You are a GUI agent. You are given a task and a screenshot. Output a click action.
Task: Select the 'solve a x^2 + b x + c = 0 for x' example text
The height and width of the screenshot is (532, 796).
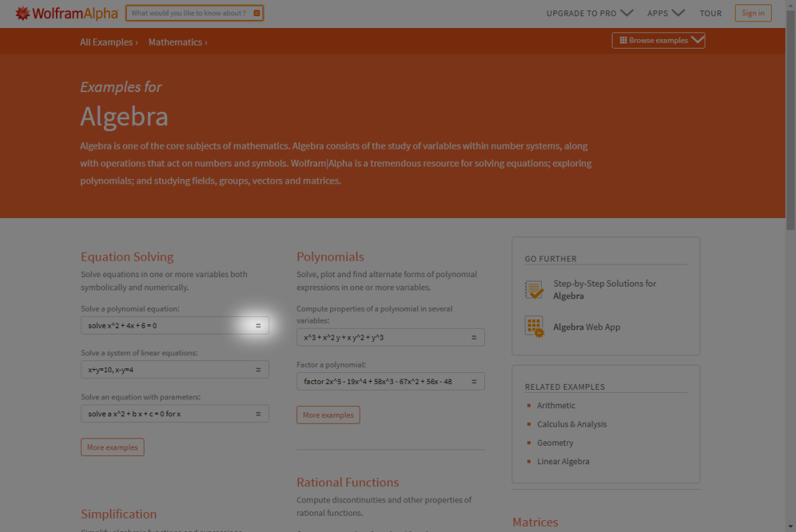134,413
